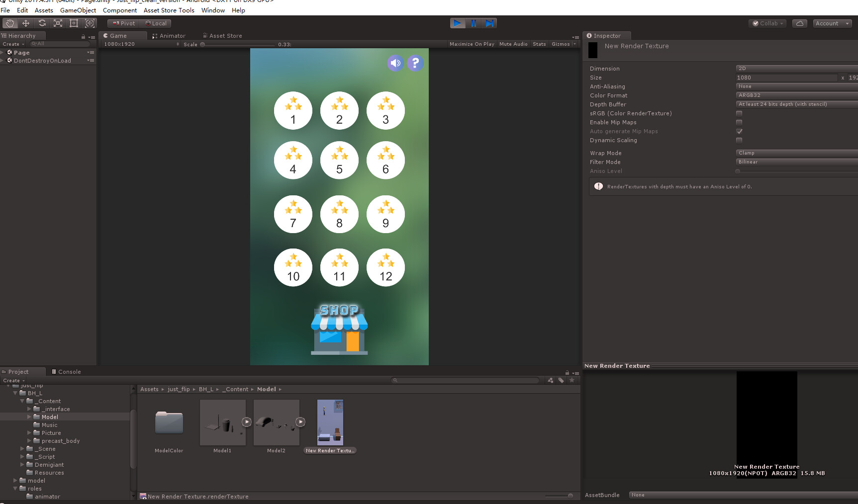Viewport: 858px width, 504px height.
Task: Adjust the Aniso Level slider
Action: tap(797, 171)
